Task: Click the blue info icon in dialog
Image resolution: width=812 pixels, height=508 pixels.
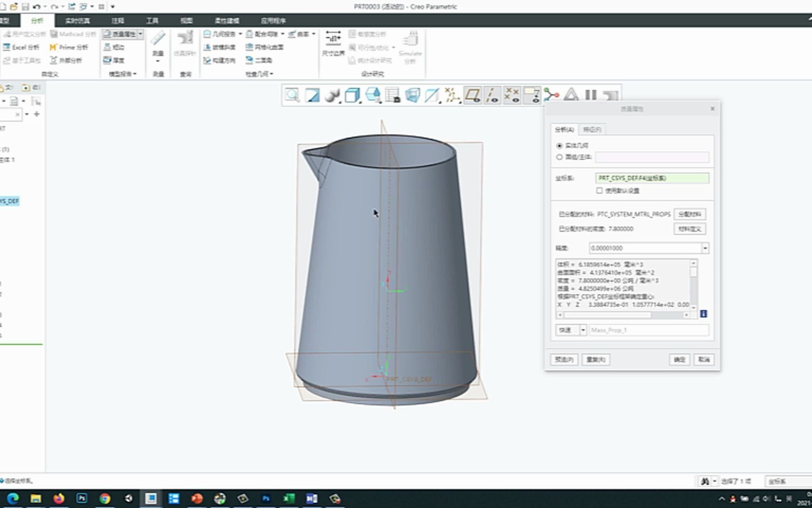Action: [x=703, y=314]
